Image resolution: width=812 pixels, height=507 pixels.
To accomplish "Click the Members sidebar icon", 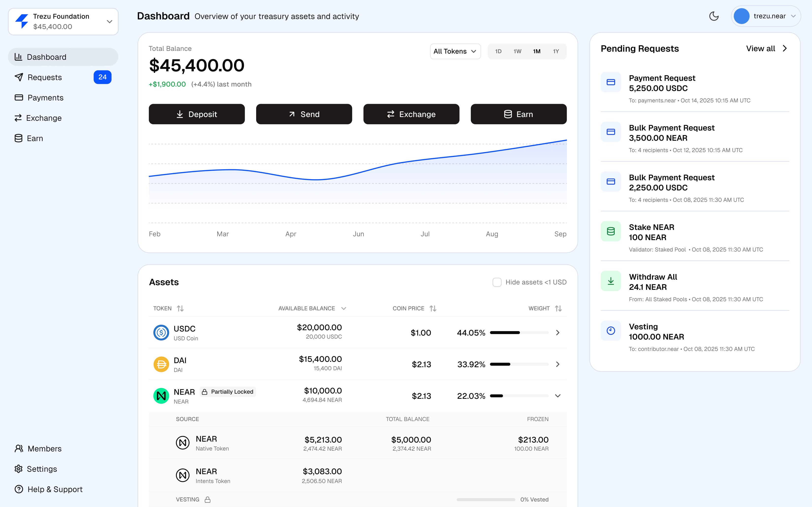I will click(x=19, y=448).
